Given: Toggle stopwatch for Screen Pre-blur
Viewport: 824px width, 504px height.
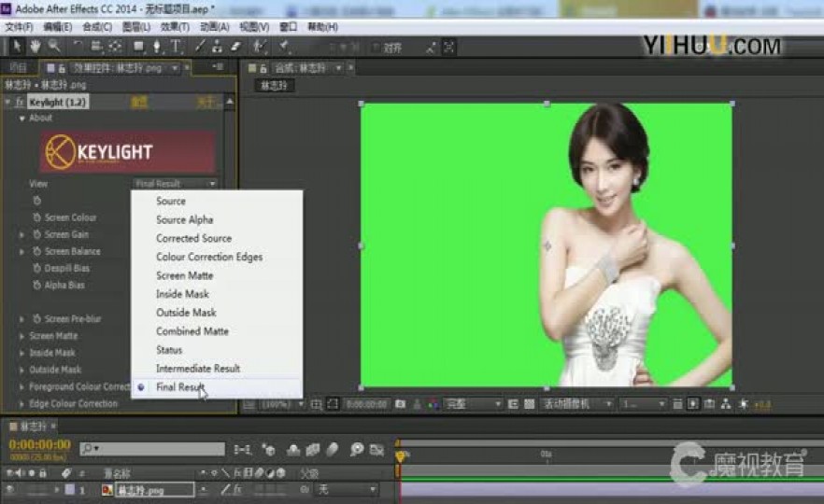Looking at the screenshot, I should 36,318.
